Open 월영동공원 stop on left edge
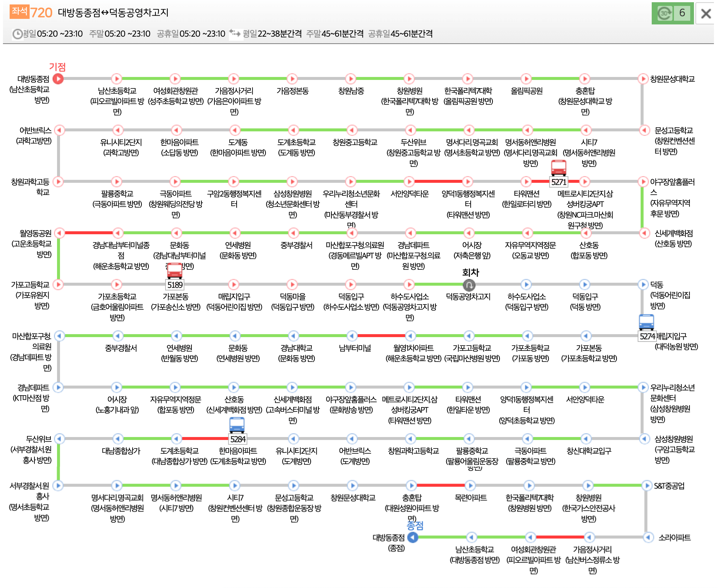 [x=59, y=233]
